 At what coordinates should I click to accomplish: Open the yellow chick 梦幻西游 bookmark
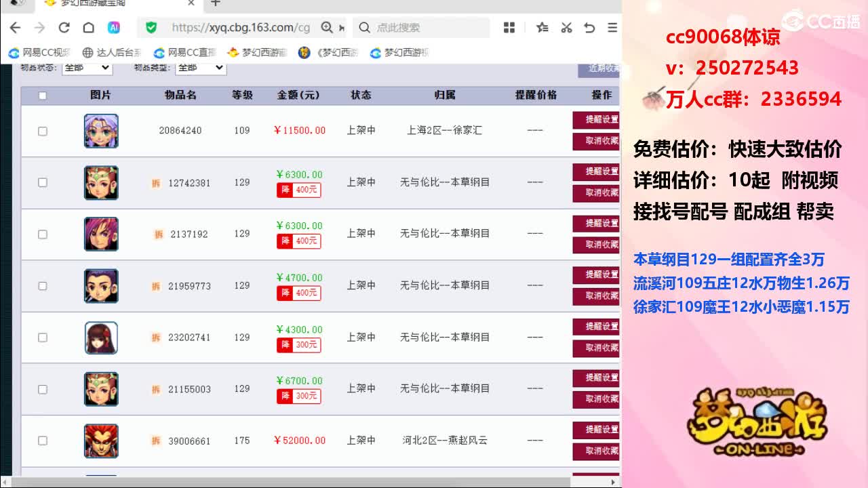pos(258,52)
